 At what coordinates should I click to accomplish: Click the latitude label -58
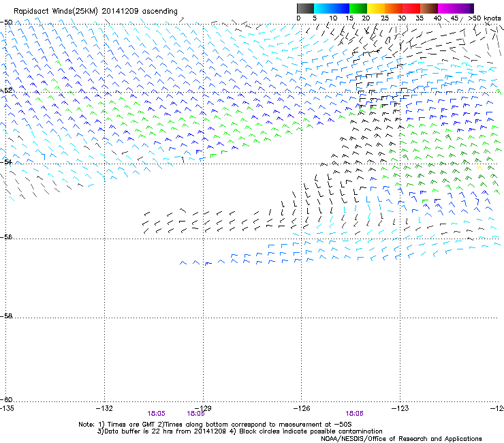[6, 316]
